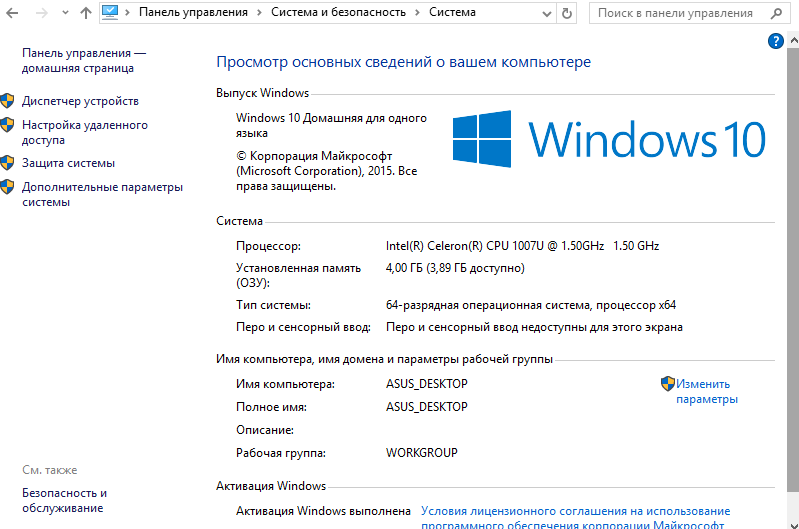Expand chevron after 'Панель управления' breadcrumb
The height and width of the screenshot is (529, 799).
pos(259,13)
